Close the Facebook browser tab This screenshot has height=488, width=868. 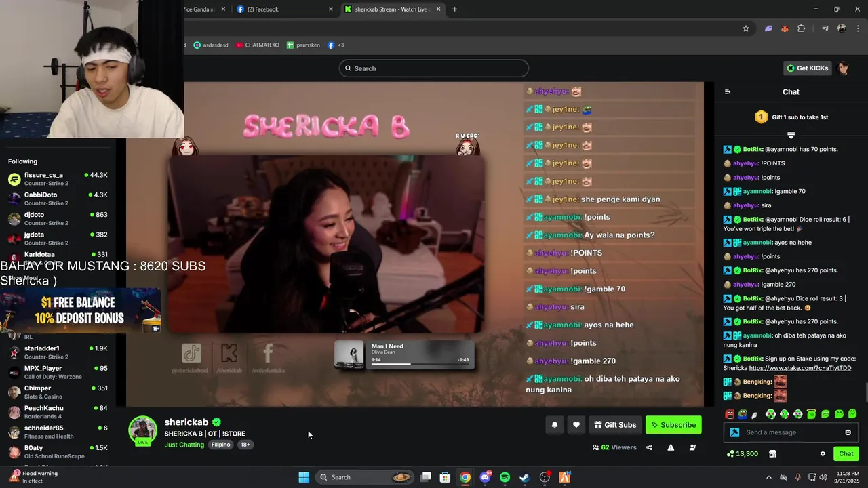pos(331,9)
